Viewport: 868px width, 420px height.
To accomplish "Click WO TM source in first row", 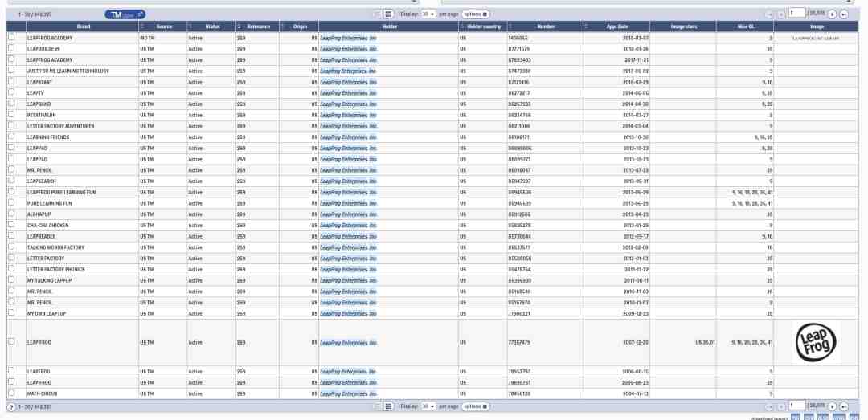I will coord(147,38).
